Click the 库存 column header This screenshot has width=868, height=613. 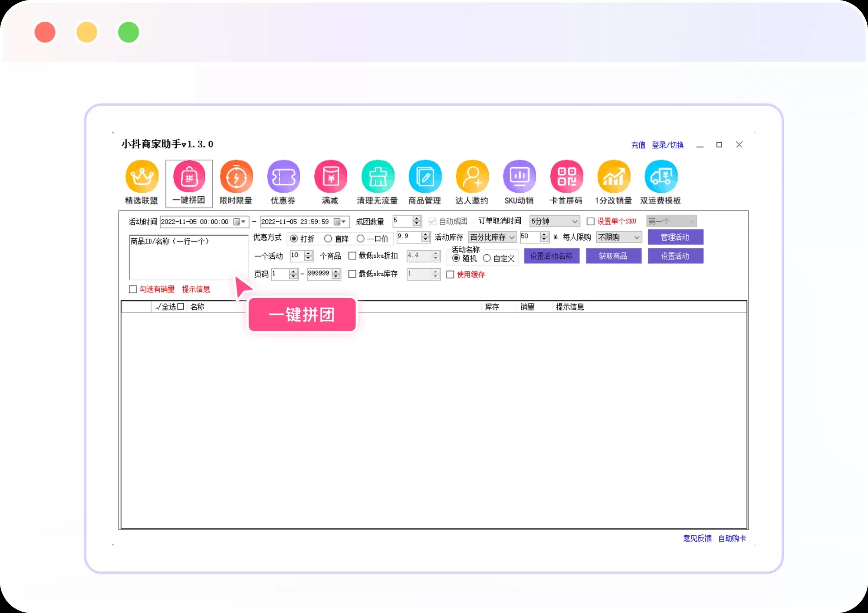[x=492, y=307]
